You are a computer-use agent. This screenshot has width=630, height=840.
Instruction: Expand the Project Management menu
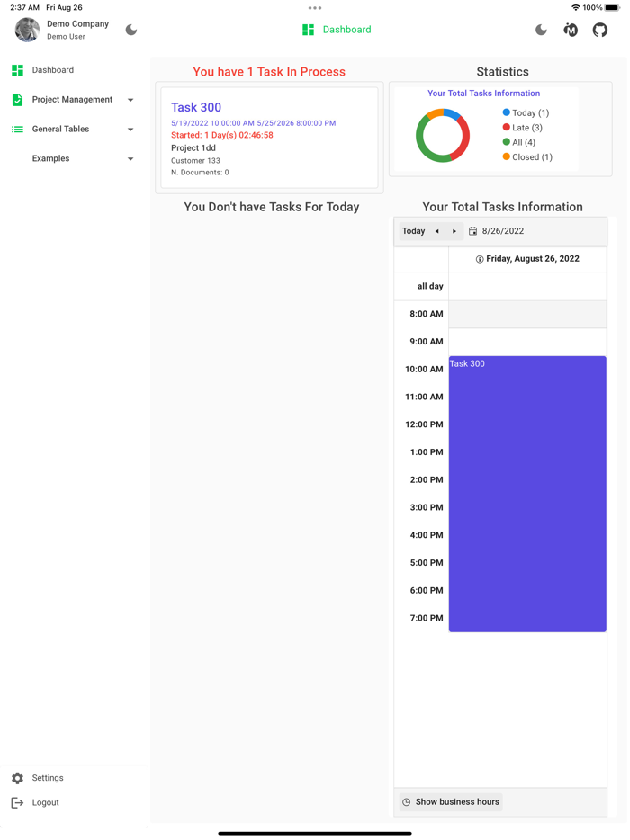coord(130,99)
